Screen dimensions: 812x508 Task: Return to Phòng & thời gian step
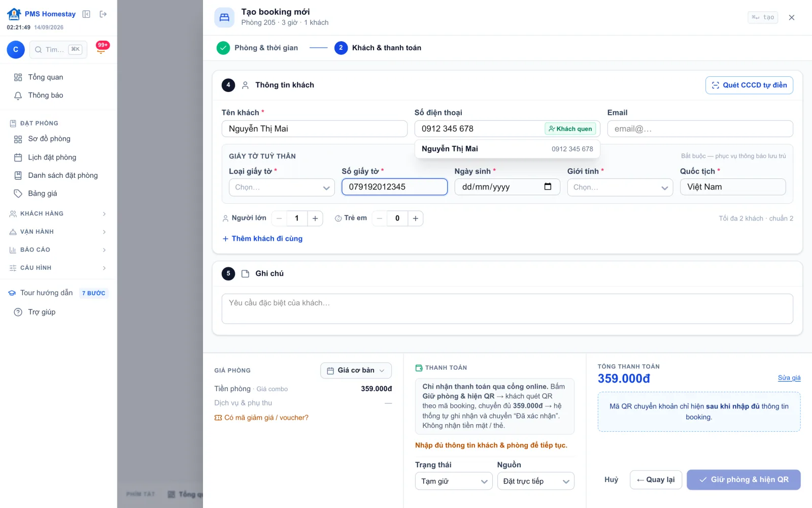click(x=257, y=48)
